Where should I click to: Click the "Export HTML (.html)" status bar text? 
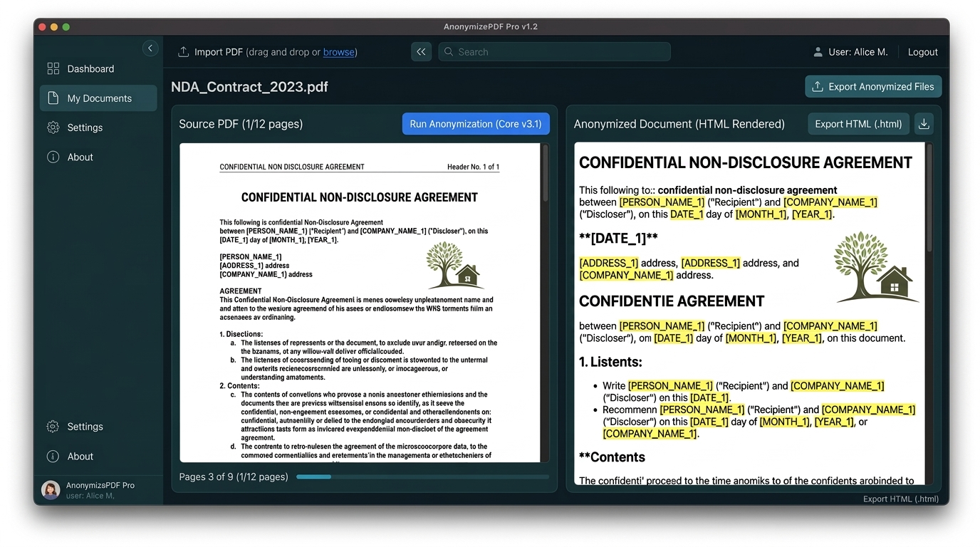pos(901,499)
